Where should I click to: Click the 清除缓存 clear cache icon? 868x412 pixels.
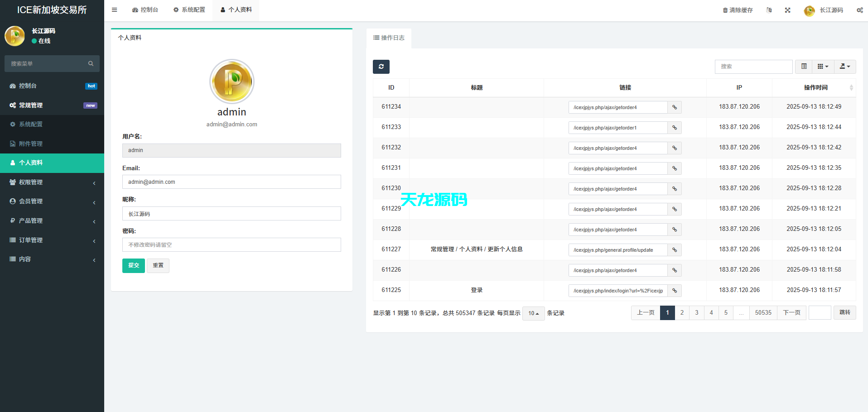pos(726,10)
